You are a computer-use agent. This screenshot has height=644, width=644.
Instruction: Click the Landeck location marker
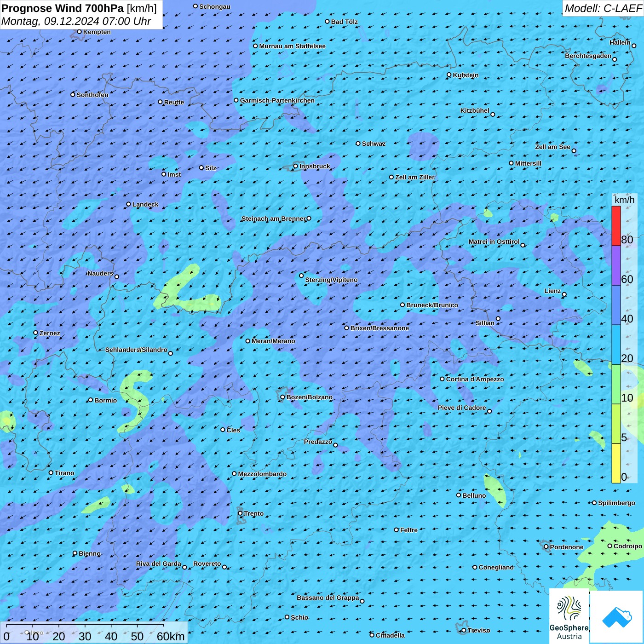(129, 204)
